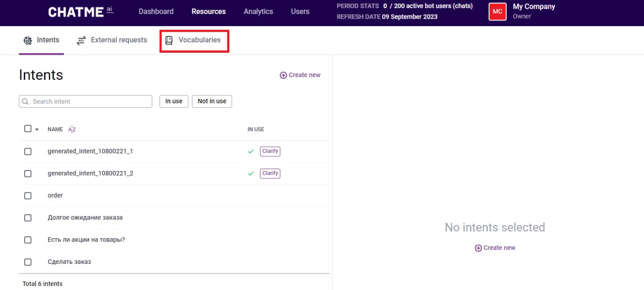Click the NAME column header
The image size is (644, 290).
point(55,129)
